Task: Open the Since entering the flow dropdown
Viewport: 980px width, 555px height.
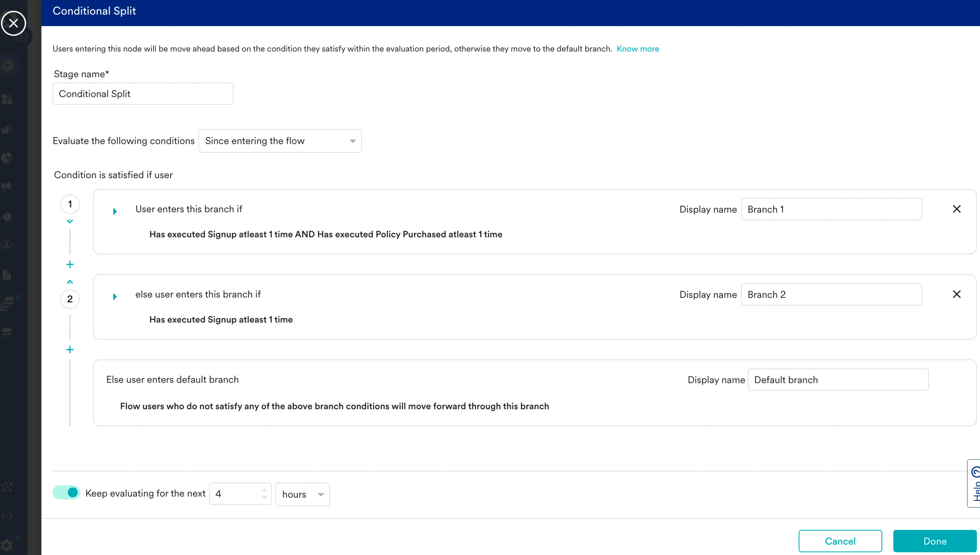Action: click(x=280, y=141)
